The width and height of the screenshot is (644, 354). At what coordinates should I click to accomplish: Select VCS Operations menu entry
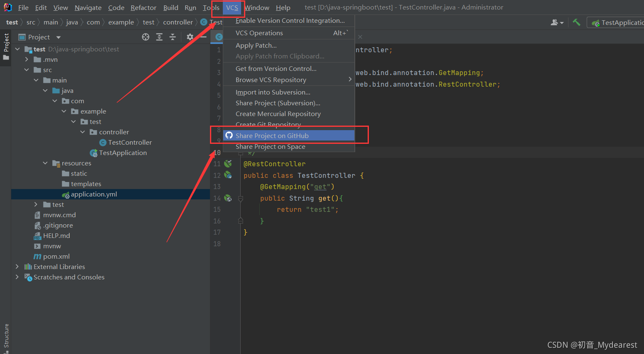(289, 33)
